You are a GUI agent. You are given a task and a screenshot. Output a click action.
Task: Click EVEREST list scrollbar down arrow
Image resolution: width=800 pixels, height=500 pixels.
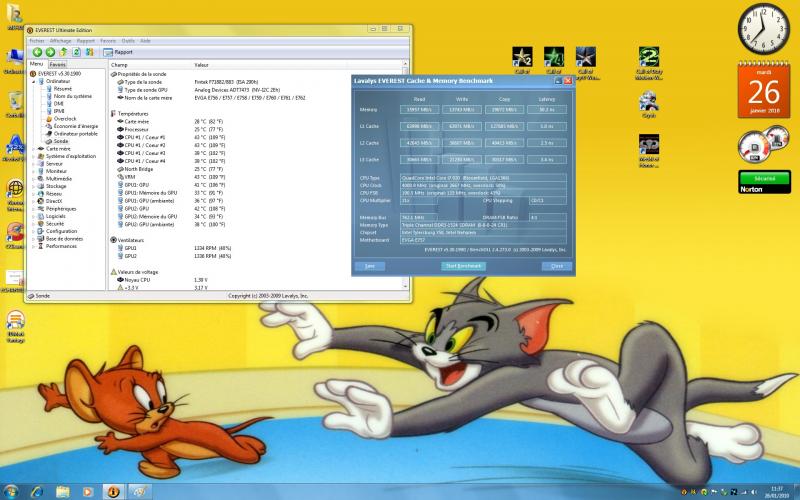click(405, 286)
